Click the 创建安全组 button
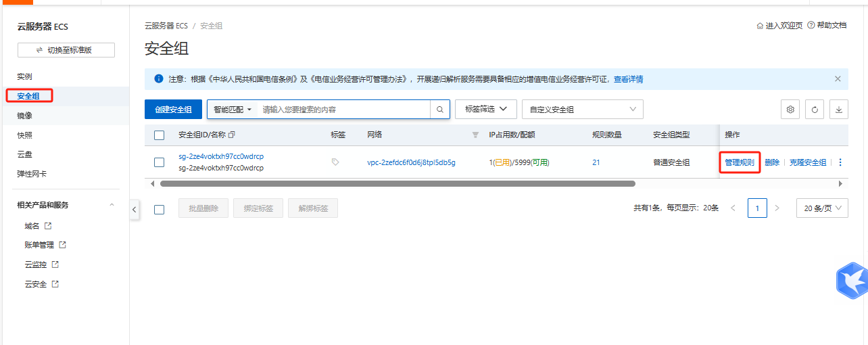This screenshot has width=868, height=345. pyautogui.click(x=173, y=110)
